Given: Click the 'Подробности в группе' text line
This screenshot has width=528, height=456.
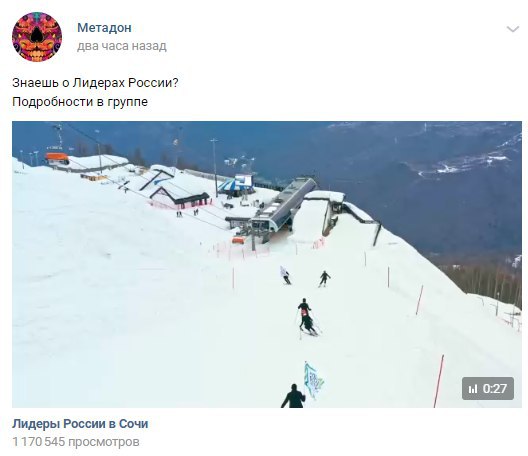Looking at the screenshot, I should click(80, 102).
